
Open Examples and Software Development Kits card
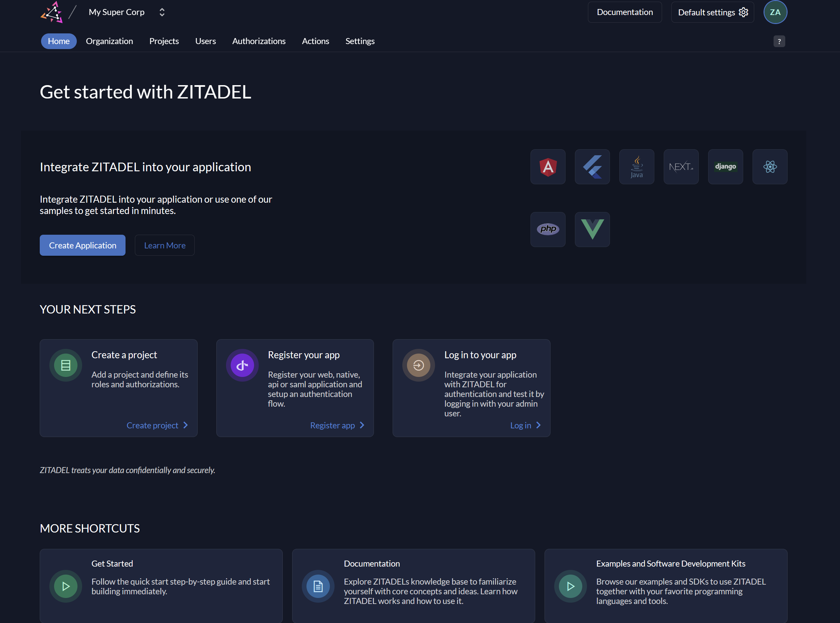tap(666, 586)
